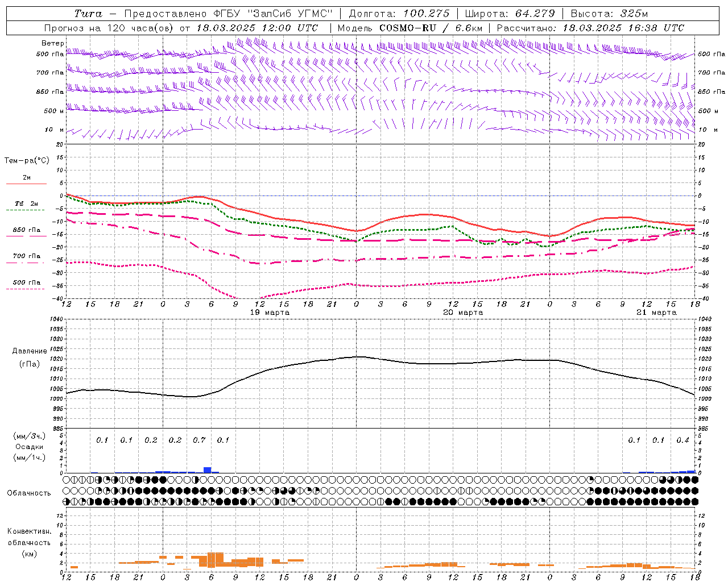Click the precipitation value "0.4"
728x582 pixels.
tap(682, 440)
